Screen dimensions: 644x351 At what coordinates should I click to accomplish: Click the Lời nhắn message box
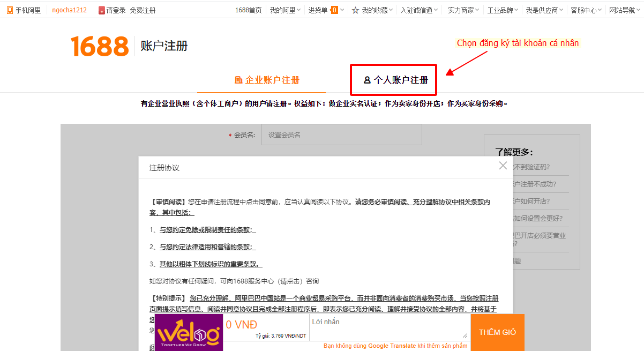[390, 327]
